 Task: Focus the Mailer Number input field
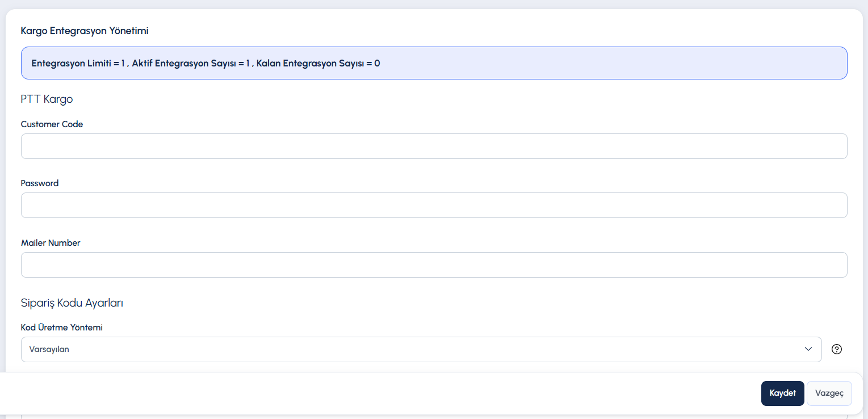coord(434,265)
